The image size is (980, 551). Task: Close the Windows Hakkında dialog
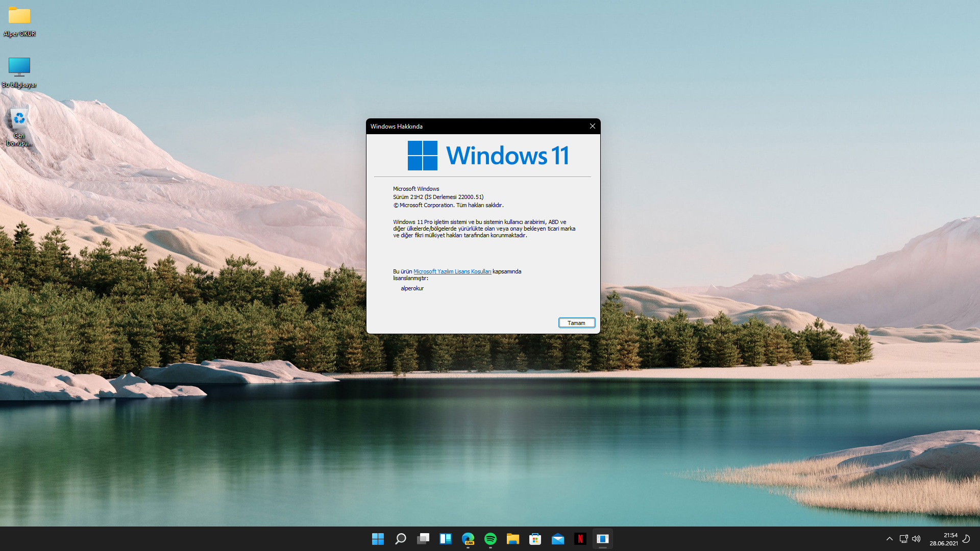592,126
